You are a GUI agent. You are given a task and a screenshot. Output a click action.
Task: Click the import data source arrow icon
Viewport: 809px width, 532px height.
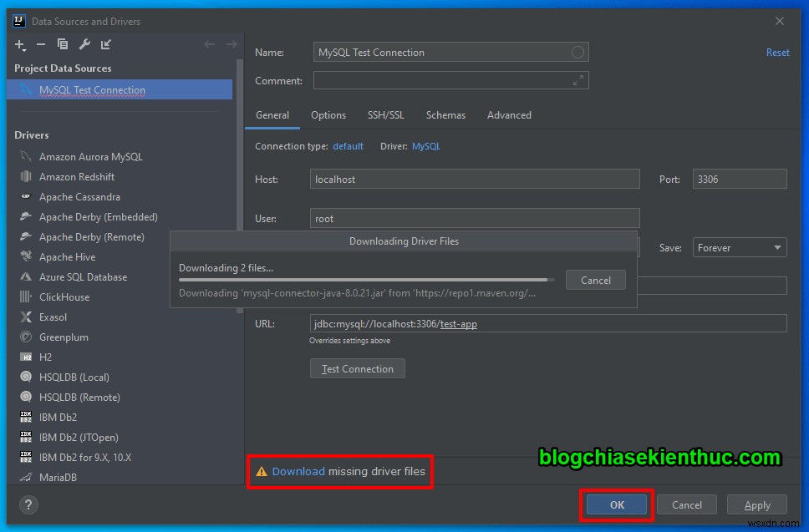[104, 45]
